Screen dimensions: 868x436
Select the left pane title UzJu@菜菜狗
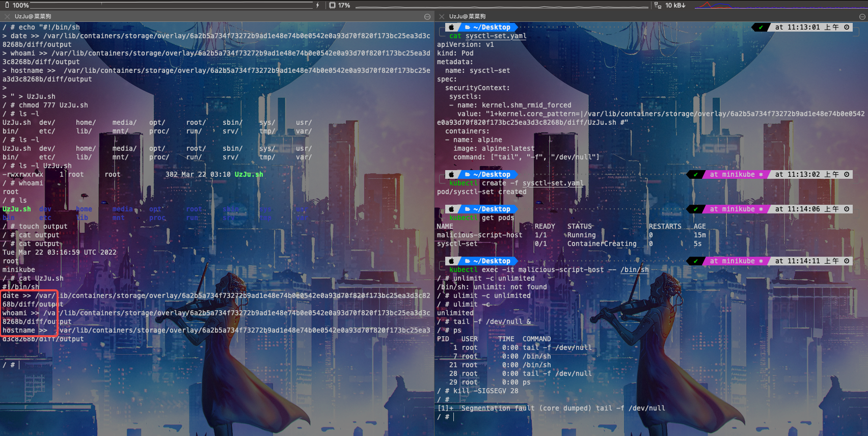33,16
